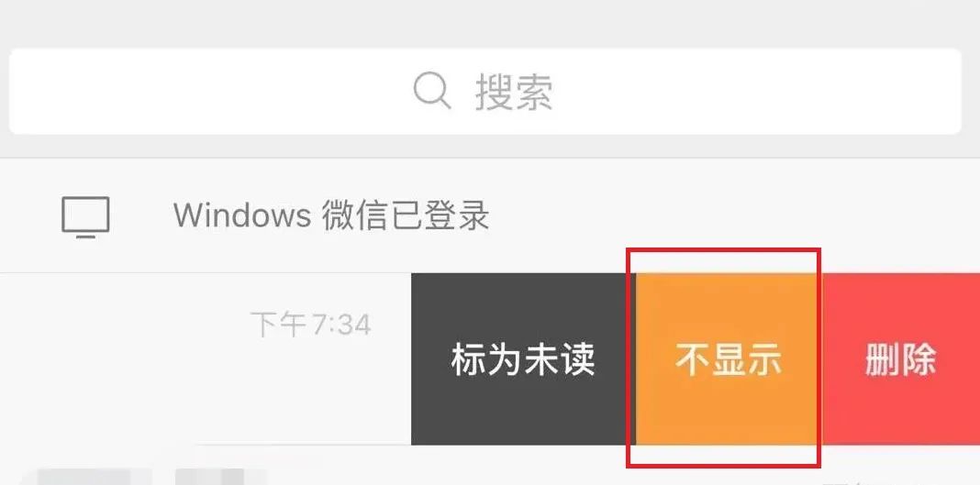
Task: Choose the dark gray 标为未读 swipe action
Action: [x=523, y=358]
